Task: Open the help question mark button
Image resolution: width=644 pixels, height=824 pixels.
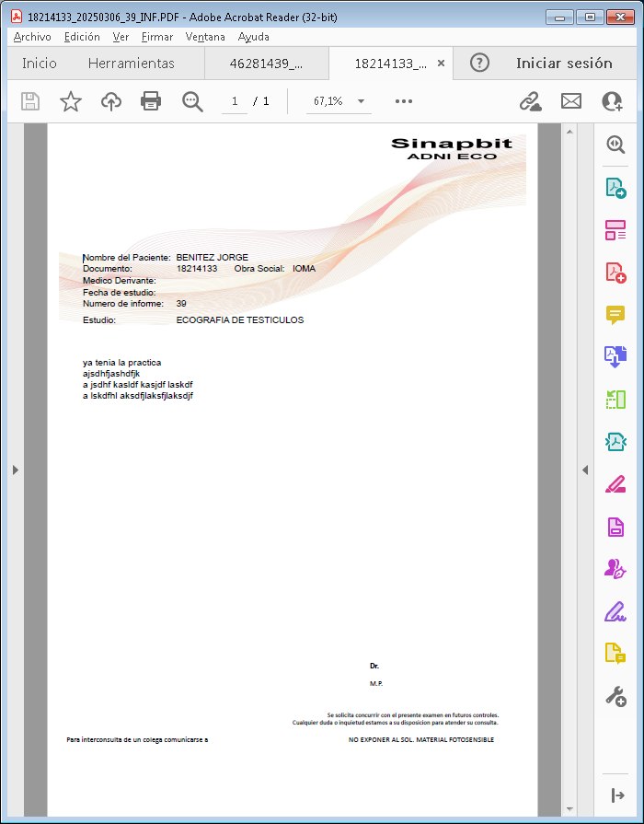Action: click(x=479, y=64)
